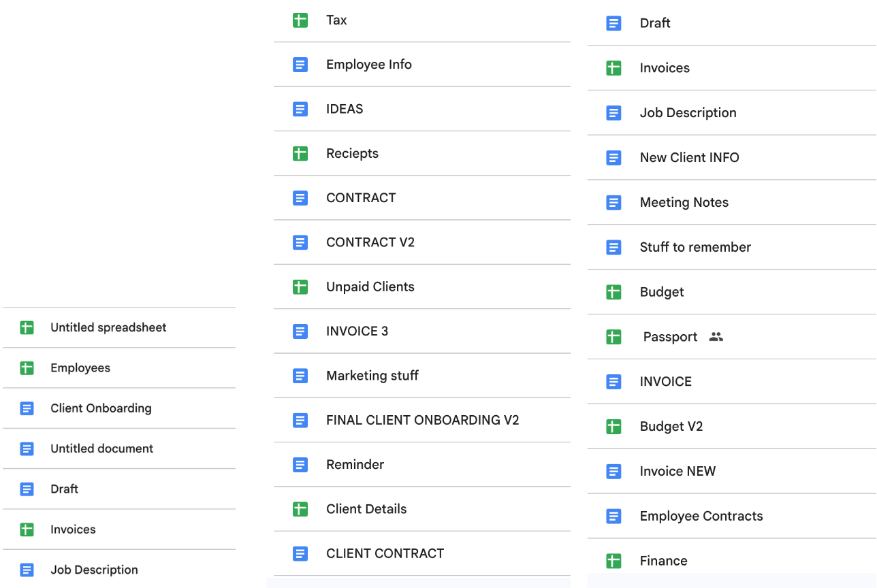Screen dimensions: 877x588
Task: Open the Invoice NEW document
Action: [678, 471]
